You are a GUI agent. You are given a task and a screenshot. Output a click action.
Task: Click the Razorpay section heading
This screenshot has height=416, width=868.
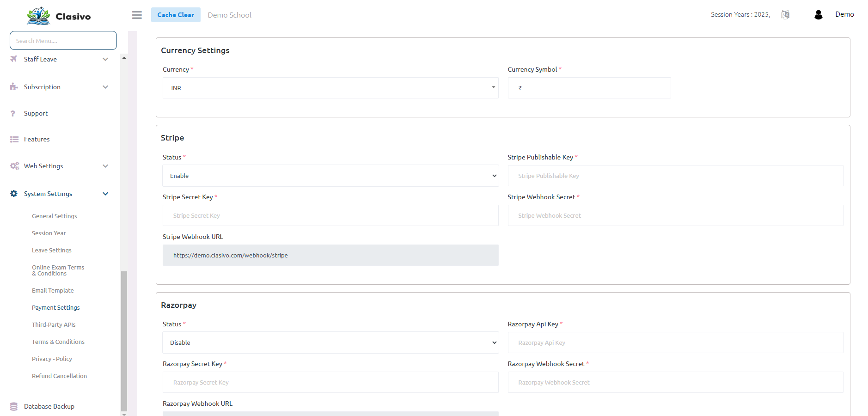[x=178, y=305]
